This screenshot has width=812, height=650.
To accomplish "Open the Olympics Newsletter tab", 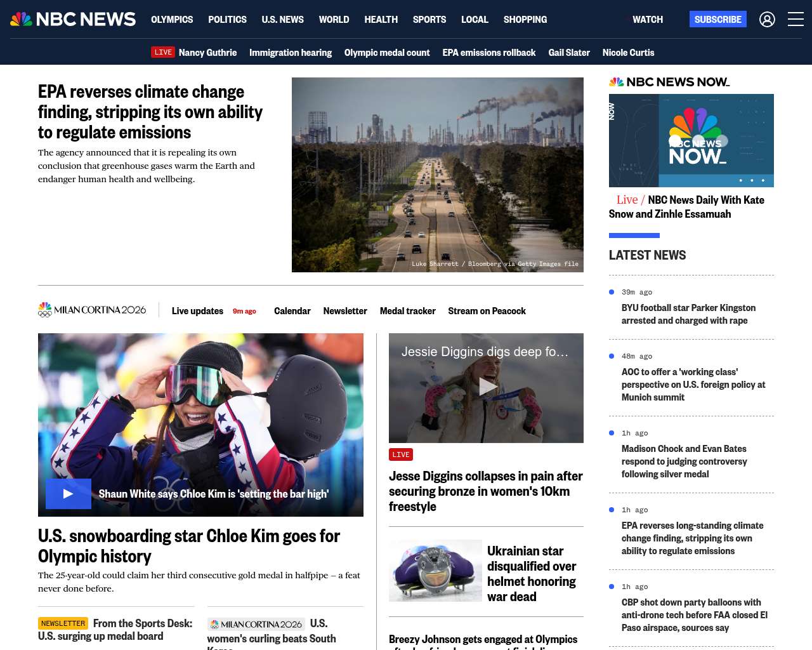I will (x=345, y=311).
